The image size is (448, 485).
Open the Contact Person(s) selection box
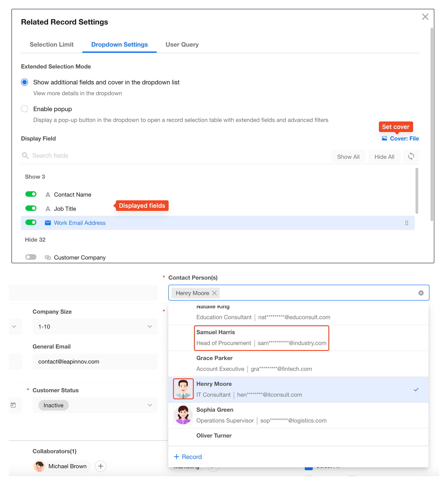315,293
